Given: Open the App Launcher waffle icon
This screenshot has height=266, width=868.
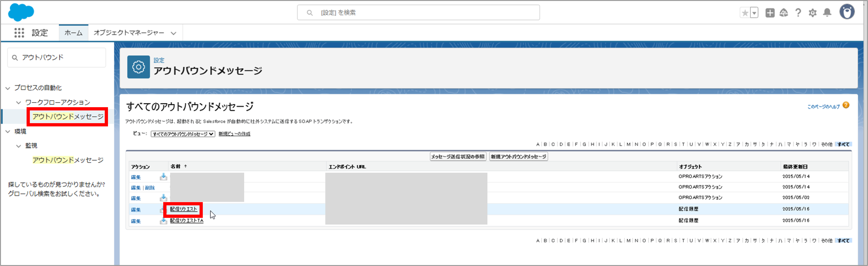Looking at the screenshot, I should pyautogui.click(x=19, y=32).
